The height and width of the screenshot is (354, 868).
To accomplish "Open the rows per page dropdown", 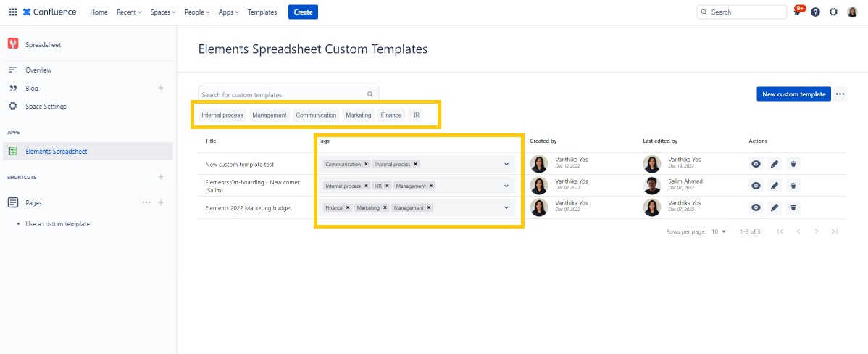I will click(x=719, y=231).
